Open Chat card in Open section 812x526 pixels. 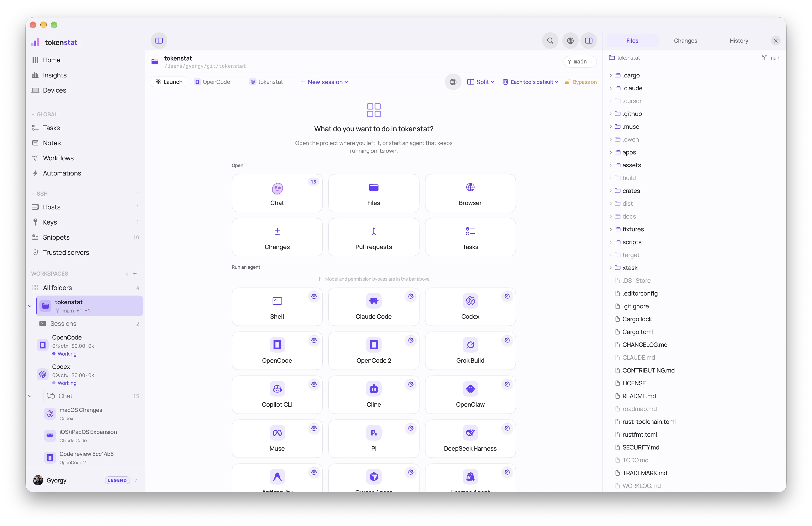point(277,193)
